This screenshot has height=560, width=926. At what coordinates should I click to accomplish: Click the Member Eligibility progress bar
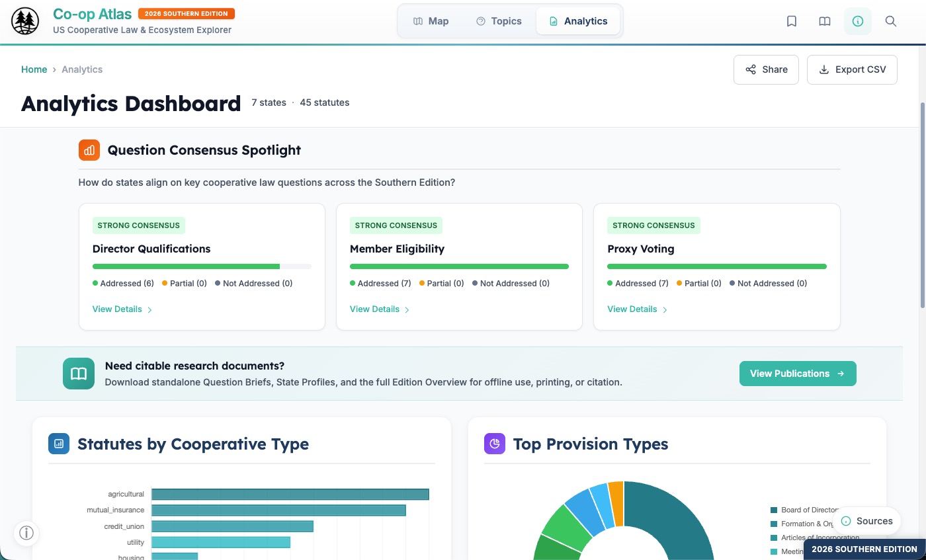point(459,266)
